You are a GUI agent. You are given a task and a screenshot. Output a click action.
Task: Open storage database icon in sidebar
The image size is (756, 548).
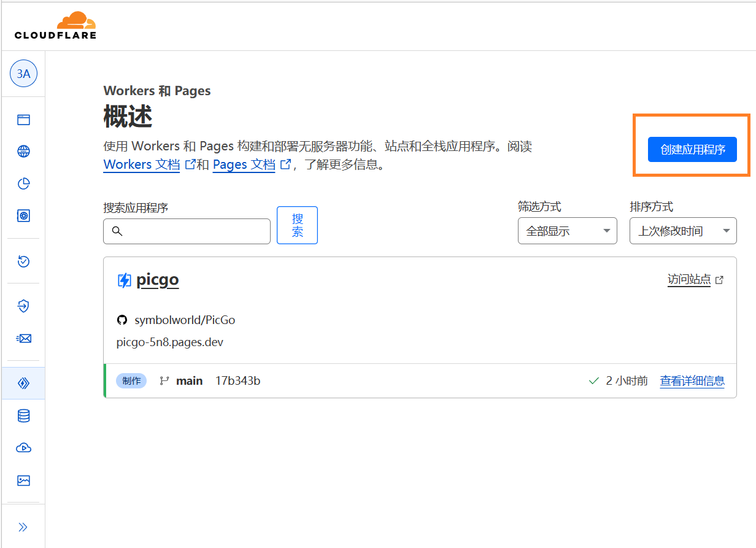23,416
